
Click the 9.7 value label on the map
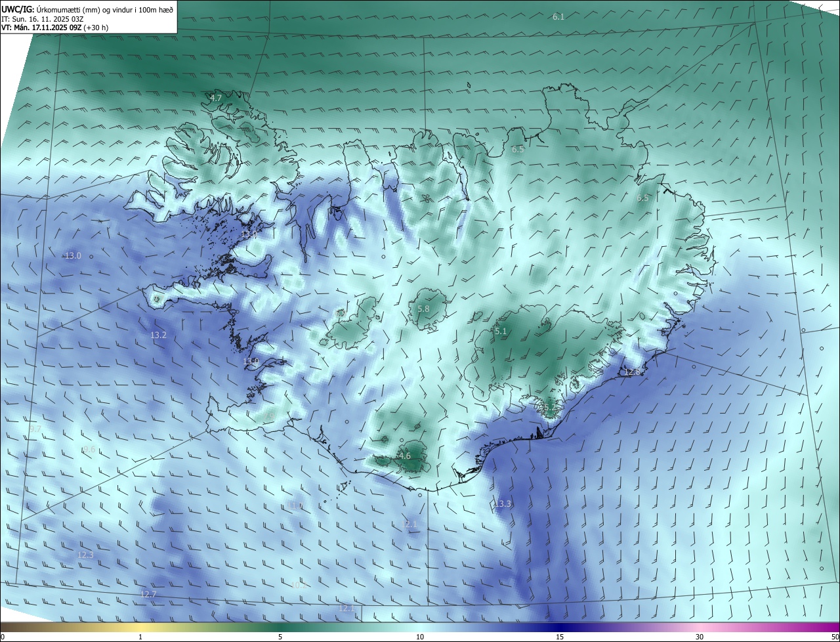35,428
